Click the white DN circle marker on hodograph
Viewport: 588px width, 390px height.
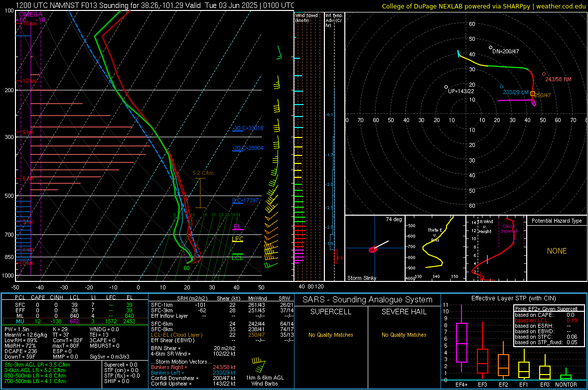490,48
